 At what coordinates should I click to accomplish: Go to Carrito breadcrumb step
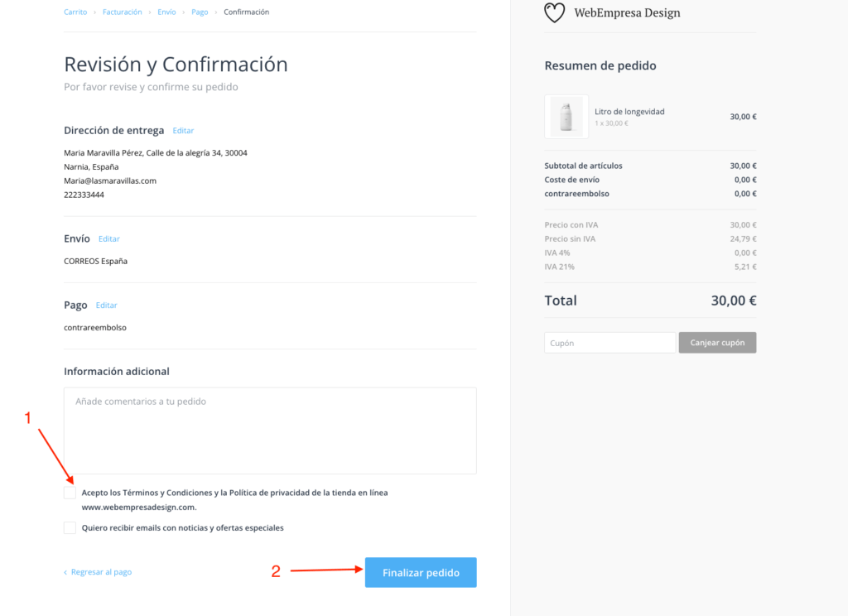click(75, 12)
